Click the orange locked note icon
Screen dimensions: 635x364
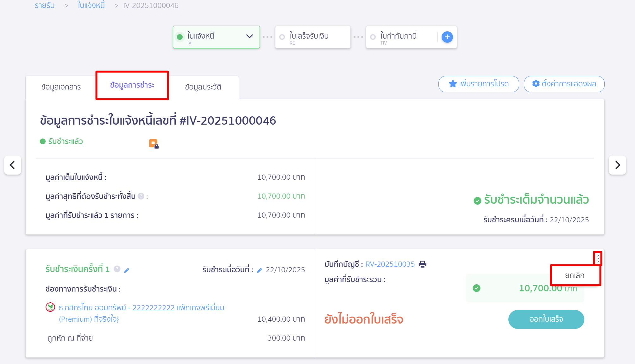pos(154,144)
